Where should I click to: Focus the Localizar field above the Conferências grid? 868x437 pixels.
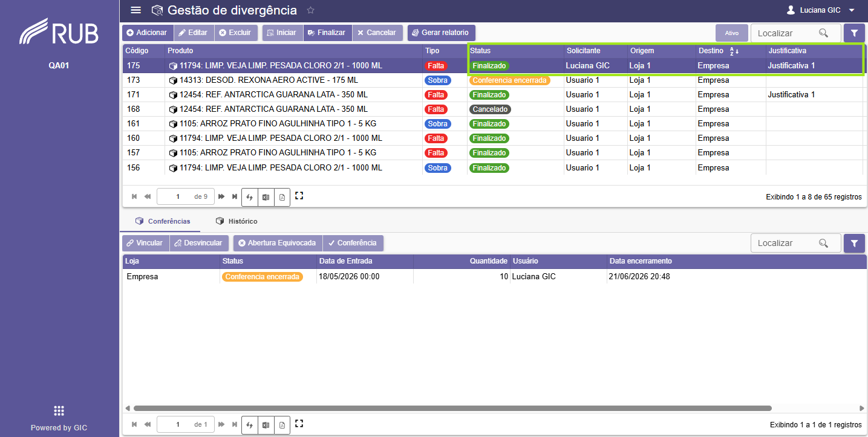coord(795,243)
